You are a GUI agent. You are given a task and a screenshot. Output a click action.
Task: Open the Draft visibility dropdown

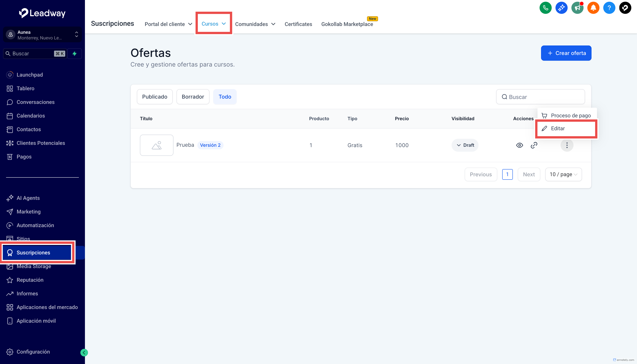pyautogui.click(x=465, y=145)
